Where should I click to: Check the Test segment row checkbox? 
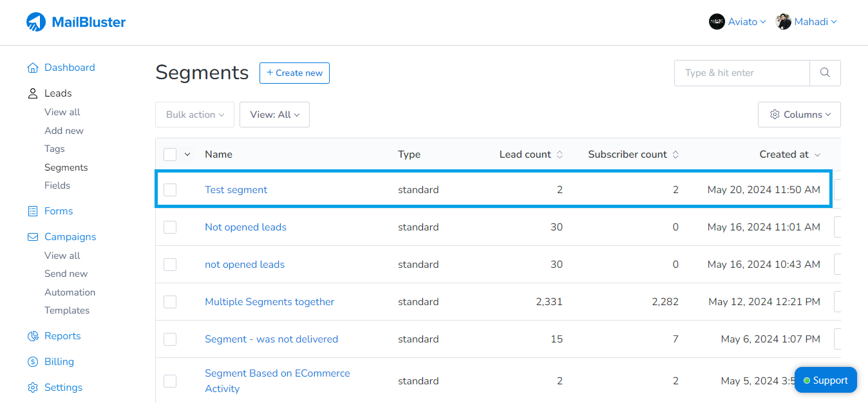pos(170,190)
